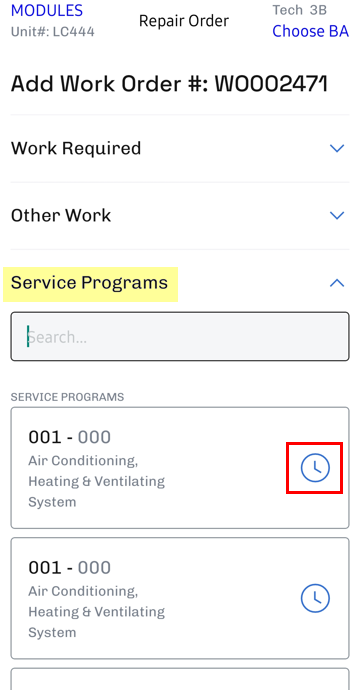Viewport: 361px width, 690px height.
Task: Click the clock icon in the second service program card
Action: pyautogui.click(x=315, y=598)
